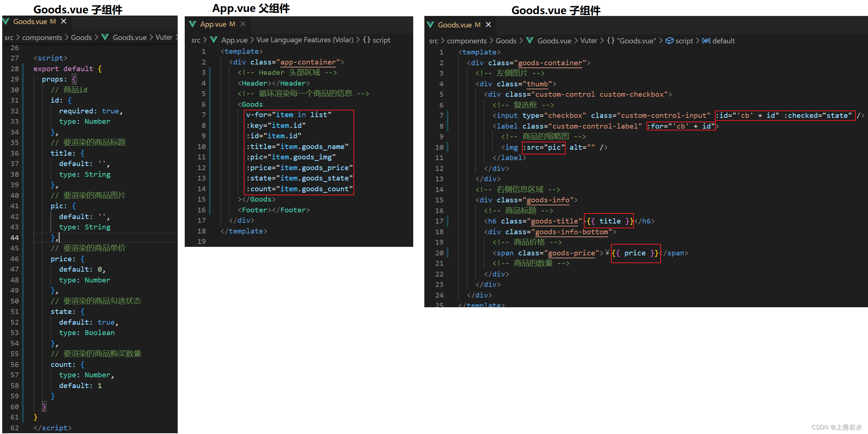Click '<Footer></Footer>' line in App.vue

274,210
